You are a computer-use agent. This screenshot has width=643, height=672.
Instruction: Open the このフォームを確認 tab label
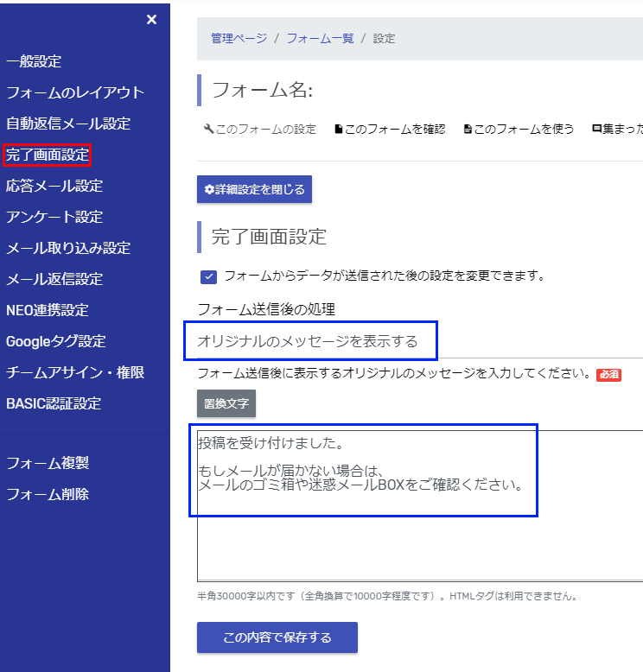395,129
